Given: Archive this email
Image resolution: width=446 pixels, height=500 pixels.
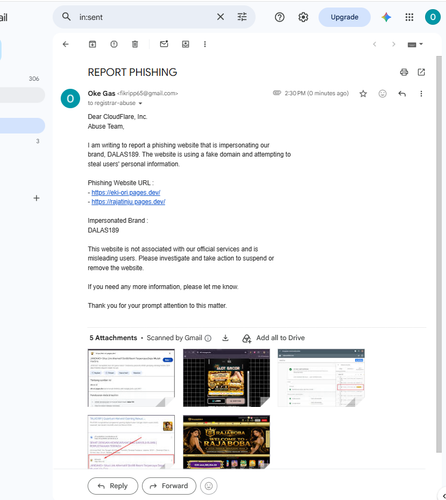Looking at the screenshot, I should (x=92, y=44).
